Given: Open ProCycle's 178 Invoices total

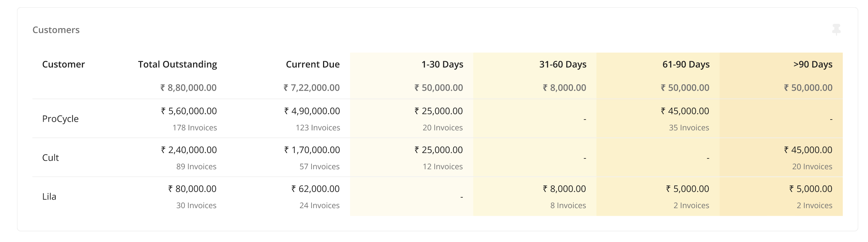Looking at the screenshot, I should tap(194, 128).
